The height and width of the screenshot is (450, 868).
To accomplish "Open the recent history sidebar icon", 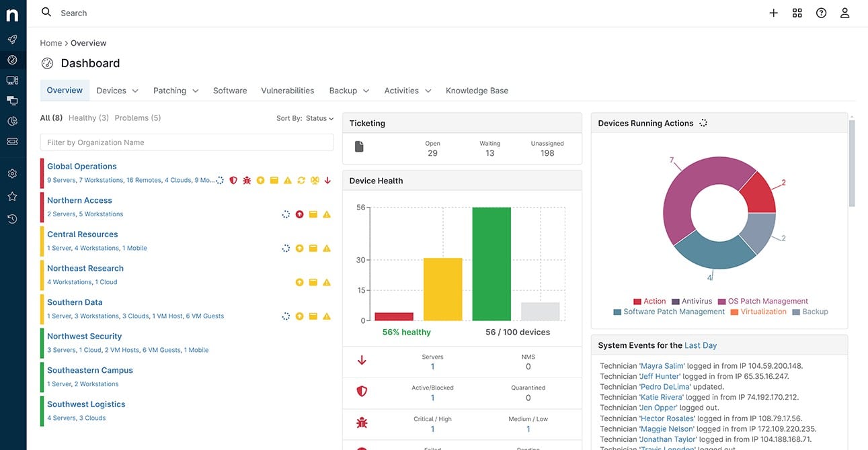I will click(x=12, y=219).
